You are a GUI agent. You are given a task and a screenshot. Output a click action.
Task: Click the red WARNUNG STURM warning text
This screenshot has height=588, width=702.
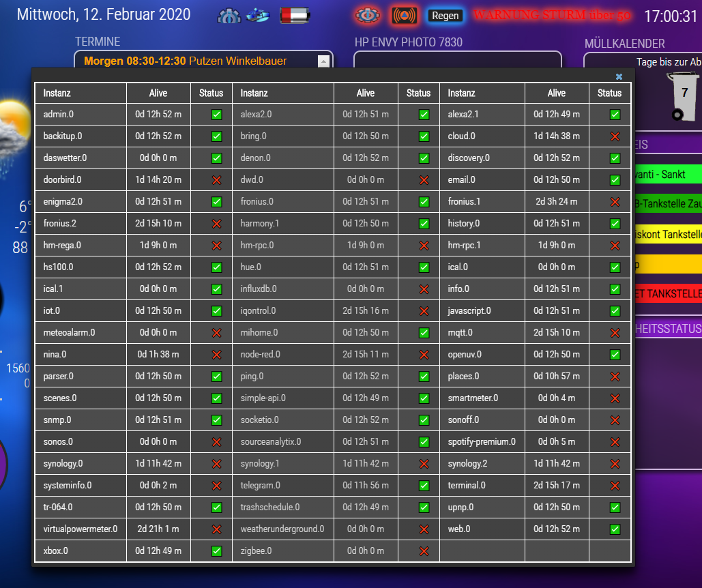552,15
